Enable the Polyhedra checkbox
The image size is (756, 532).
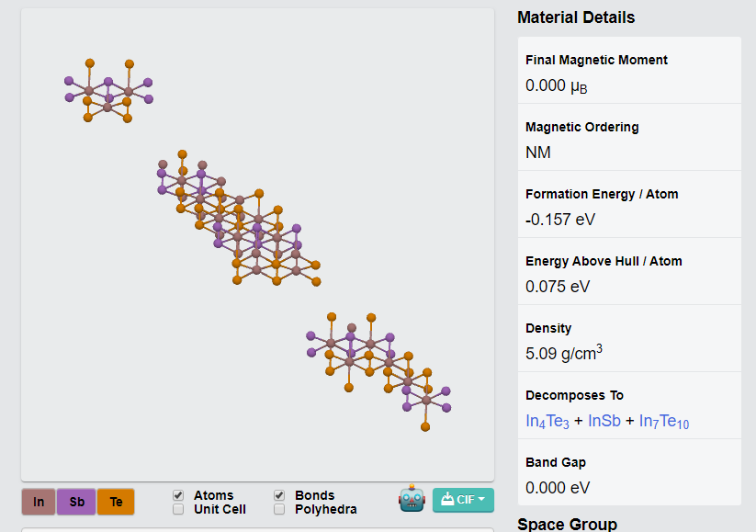click(279, 509)
